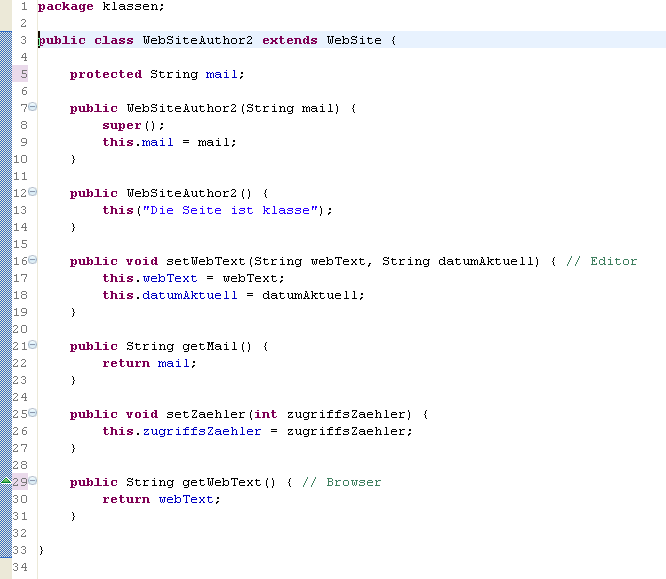The height and width of the screenshot is (579, 666).
Task: Click 'return webText;' on line 30
Action: (161, 500)
